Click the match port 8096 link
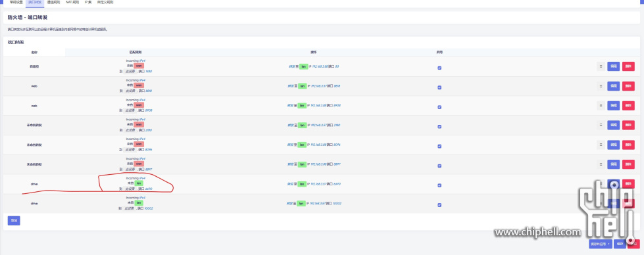The width and height of the screenshot is (644, 255). [x=149, y=150]
